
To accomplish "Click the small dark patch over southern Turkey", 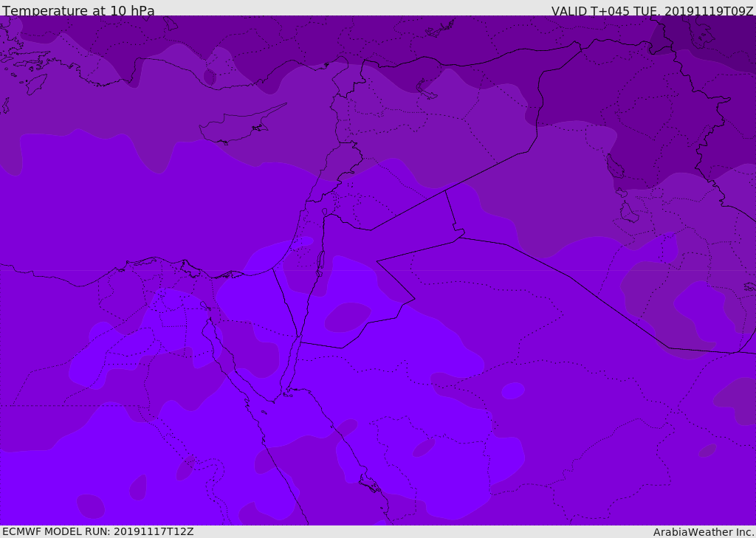I will (210, 77).
